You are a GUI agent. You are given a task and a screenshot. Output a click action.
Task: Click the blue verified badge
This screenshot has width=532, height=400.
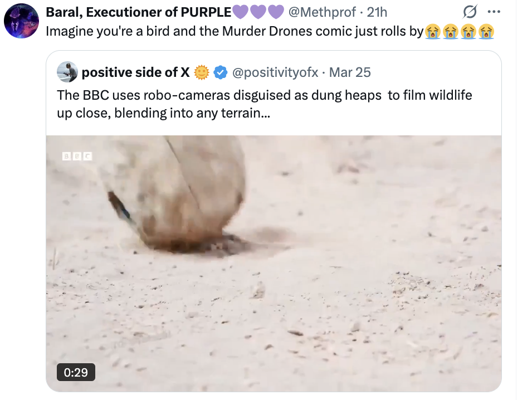click(221, 72)
